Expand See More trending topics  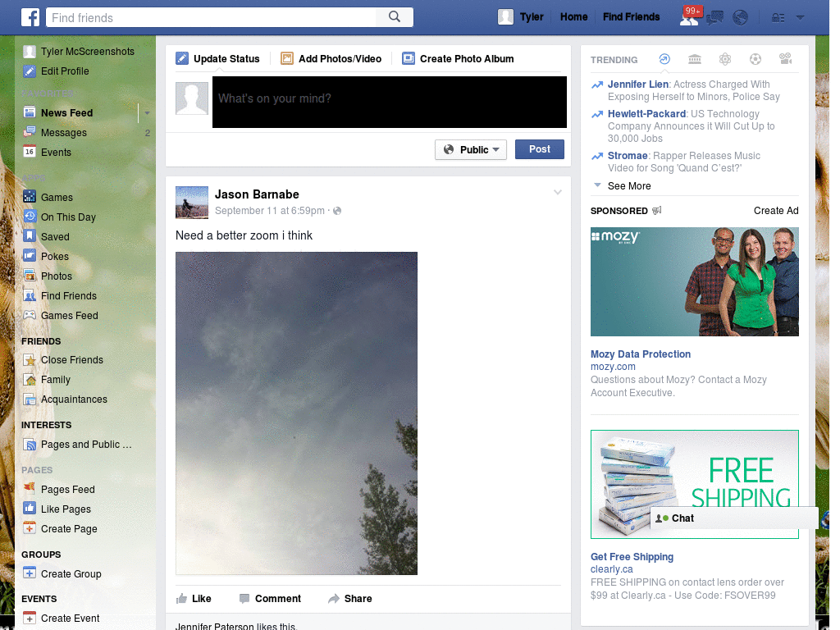pos(629,186)
